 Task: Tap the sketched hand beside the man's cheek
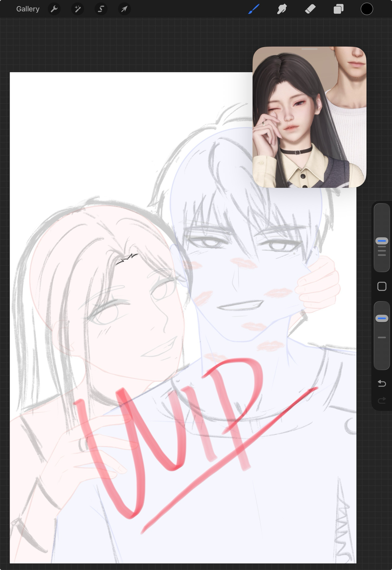point(319,282)
